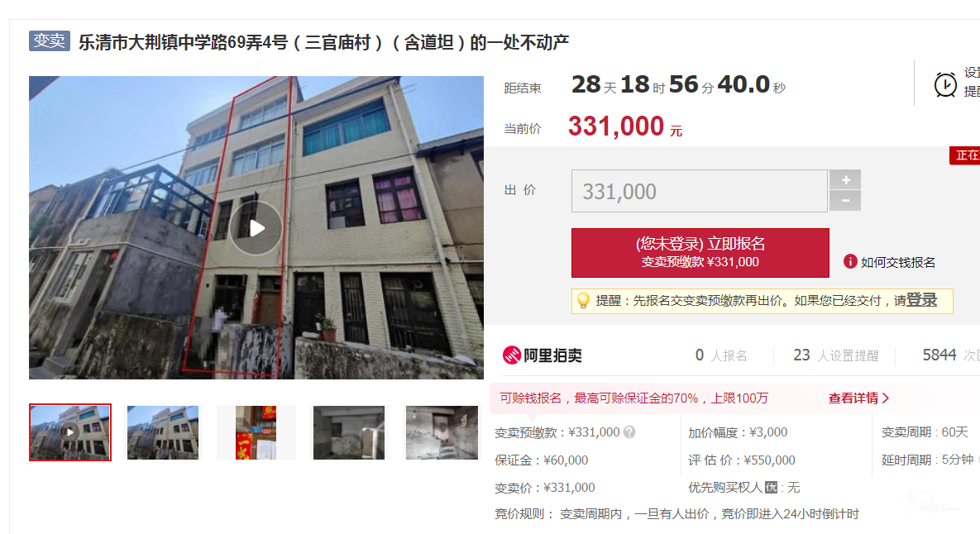The width and height of the screenshot is (980, 534).
Task: Play the property video in main image
Action: 256,228
